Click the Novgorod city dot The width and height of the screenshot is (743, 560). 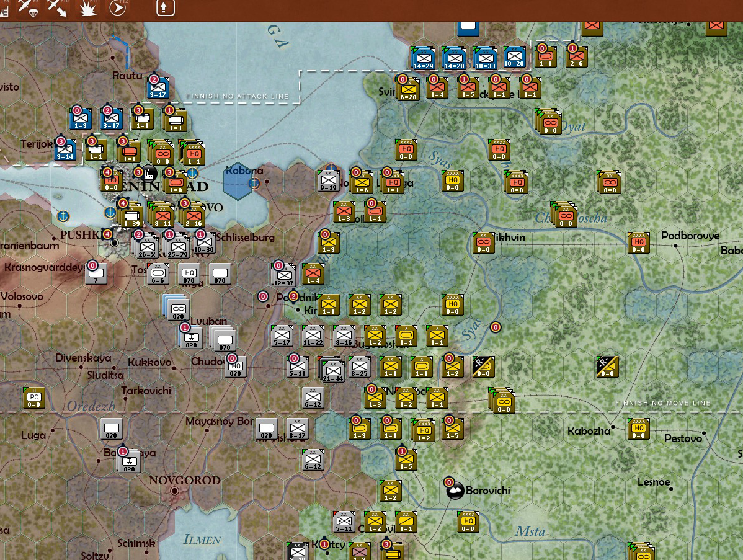[x=174, y=491]
